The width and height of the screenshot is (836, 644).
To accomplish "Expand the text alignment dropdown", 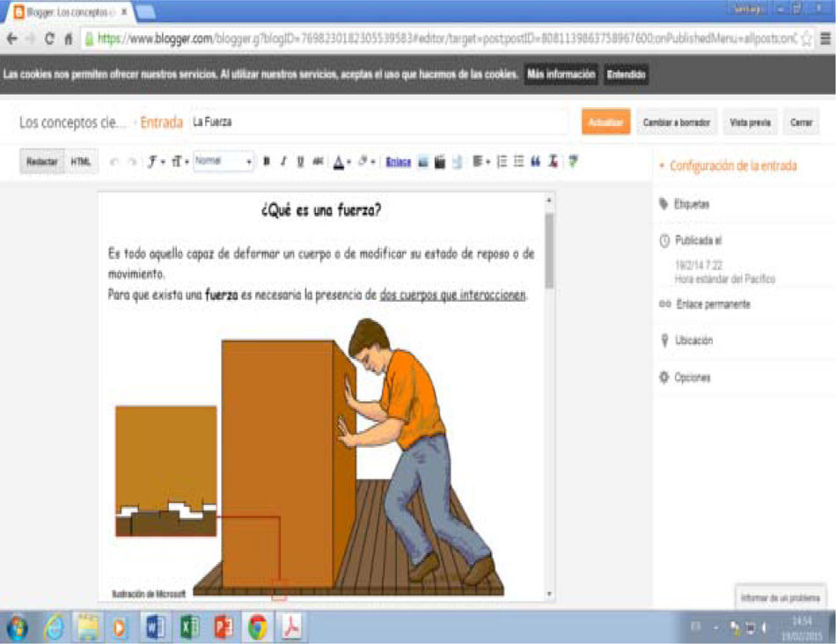I will 480,162.
